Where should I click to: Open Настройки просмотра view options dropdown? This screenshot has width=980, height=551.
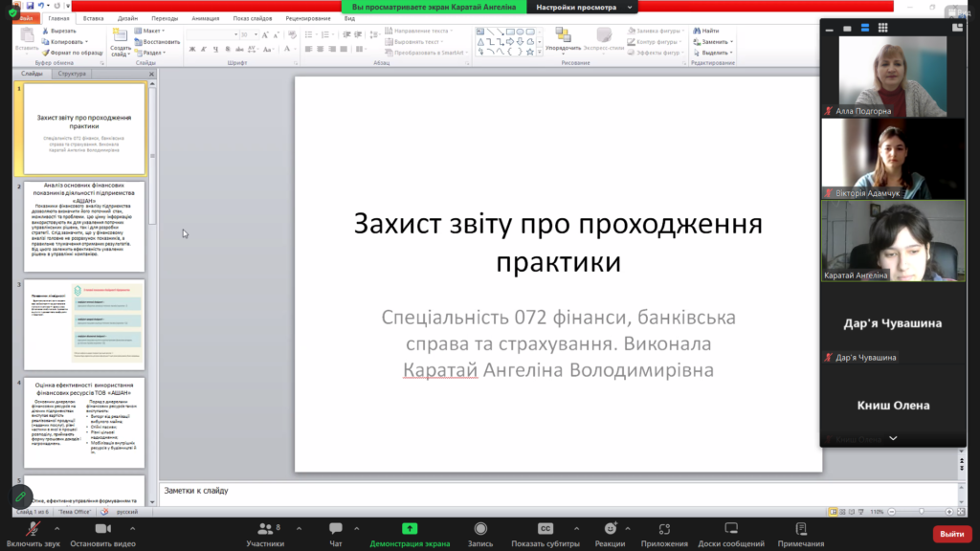584,7
